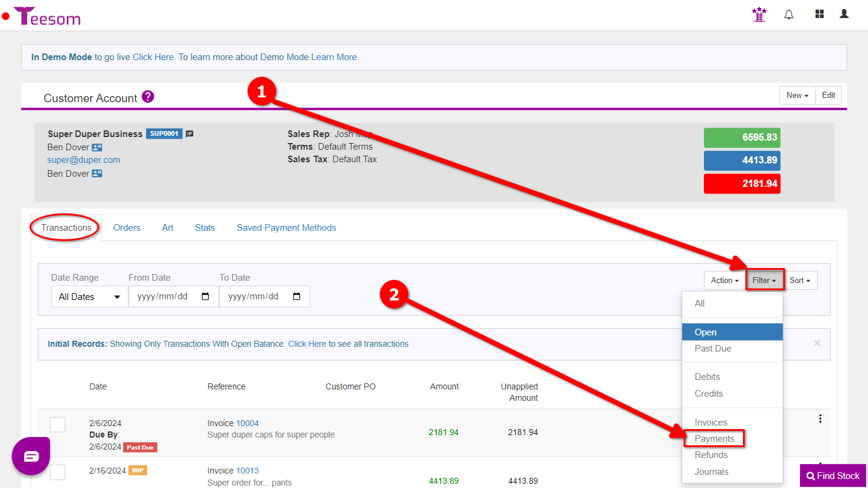The image size is (868, 488).
Task: Open the three-dot menu for Invoice 10004
Action: [820, 419]
